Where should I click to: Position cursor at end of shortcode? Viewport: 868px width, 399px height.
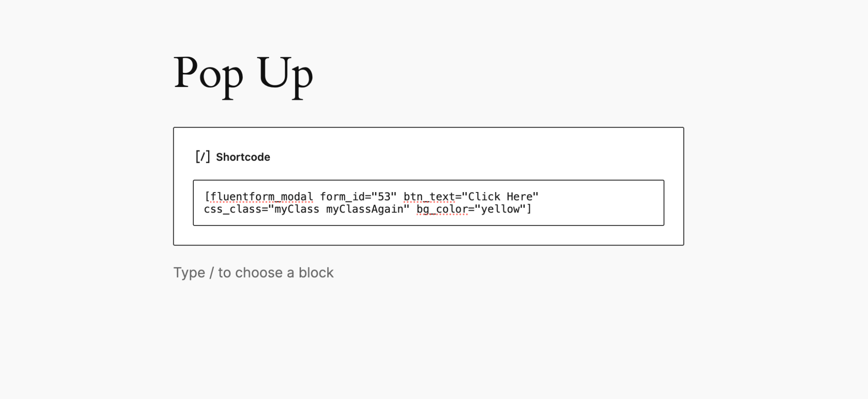point(533,209)
